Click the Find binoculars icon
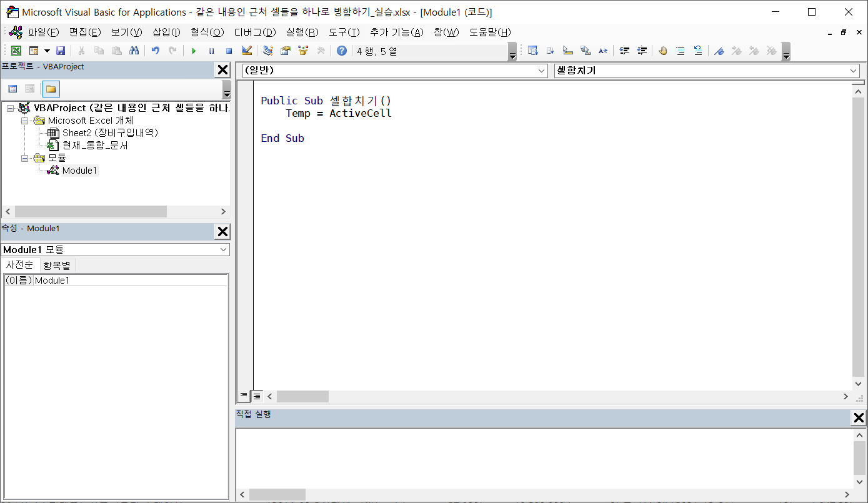 tap(134, 51)
